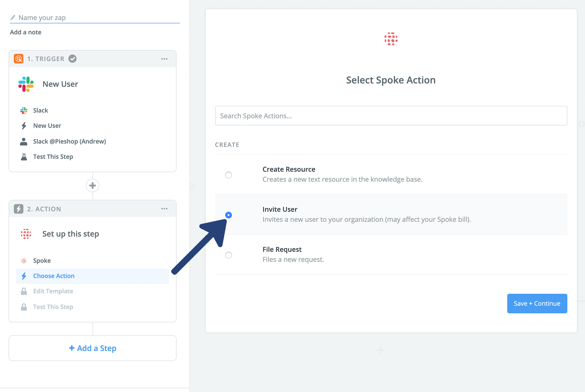
Task: Click the Set up this step heading
Action: (71, 234)
